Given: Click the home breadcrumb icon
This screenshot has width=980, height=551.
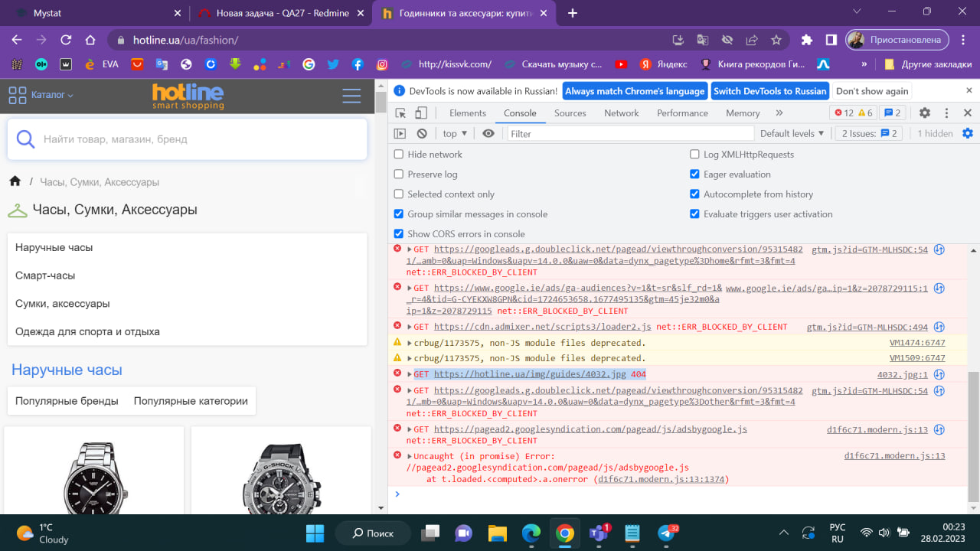Looking at the screenshot, I should point(15,181).
